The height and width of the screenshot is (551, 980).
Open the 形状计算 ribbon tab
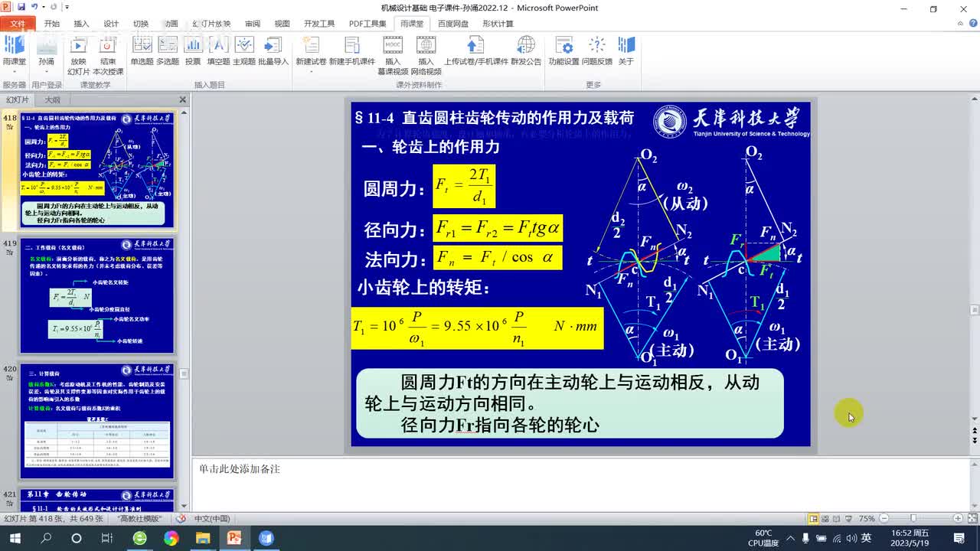(x=498, y=24)
